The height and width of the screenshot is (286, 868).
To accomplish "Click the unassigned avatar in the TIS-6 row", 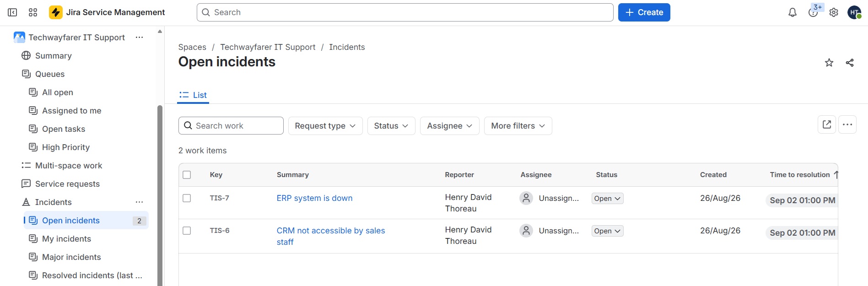I will click(x=526, y=231).
